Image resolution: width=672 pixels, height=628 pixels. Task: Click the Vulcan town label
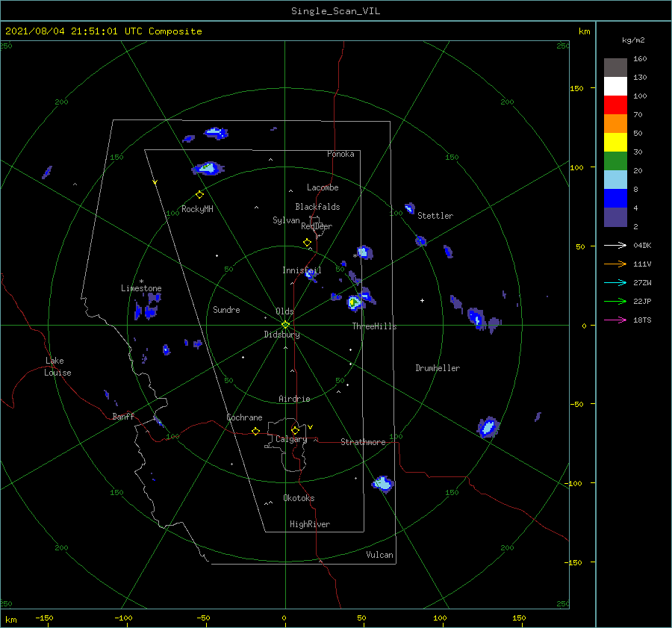click(380, 555)
